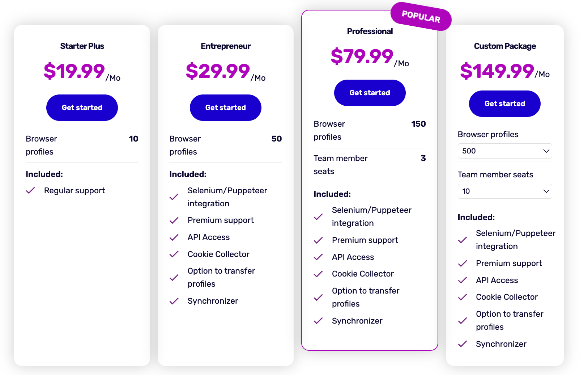Image resolution: width=588 pixels, height=375 pixels.
Task: Click Custom Package's Synchronizer checkmark
Action: pyautogui.click(x=463, y=344)
